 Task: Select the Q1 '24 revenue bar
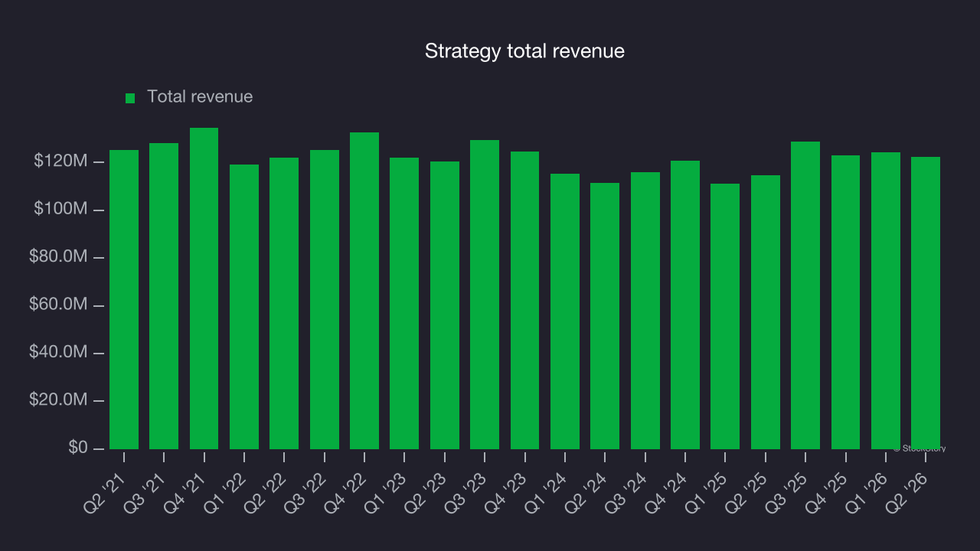(565, 311)
